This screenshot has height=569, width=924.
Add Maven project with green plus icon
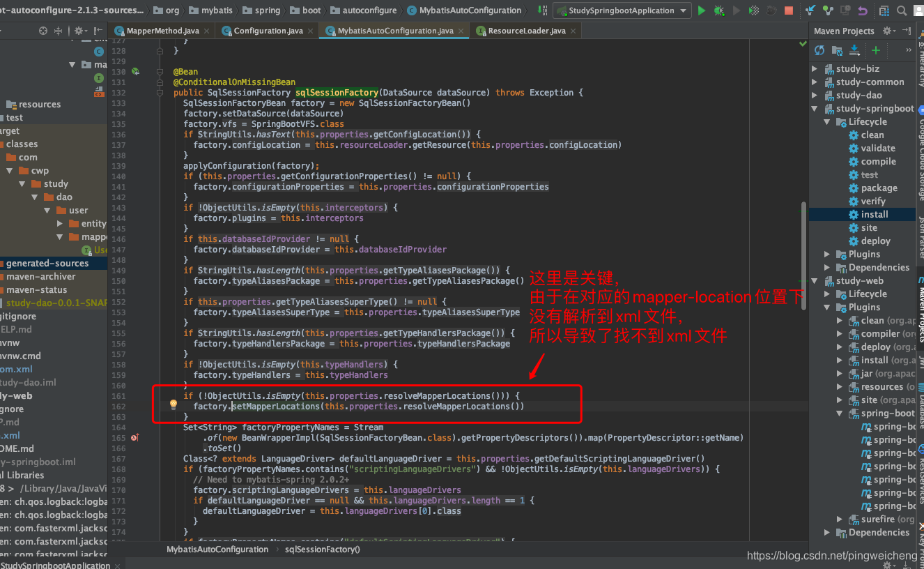[x=876, y=50]
